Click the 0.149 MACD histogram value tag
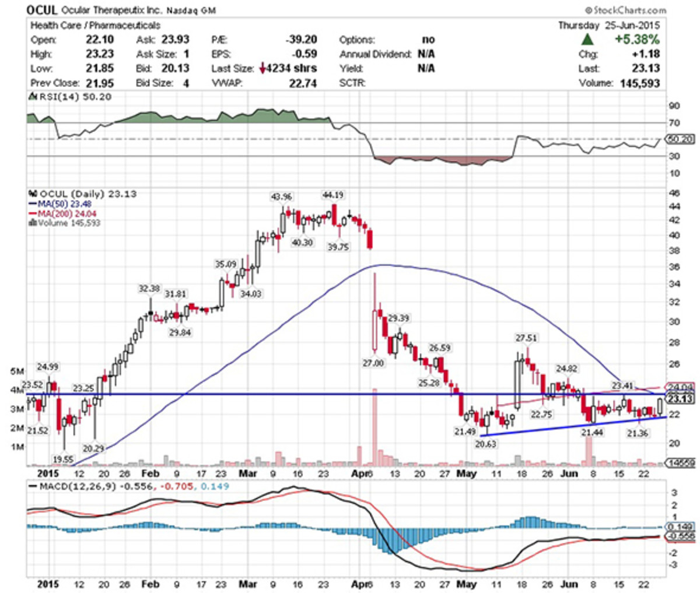Image resolution: width=700 pixels, height=593 pixels. tap(679, 526)
